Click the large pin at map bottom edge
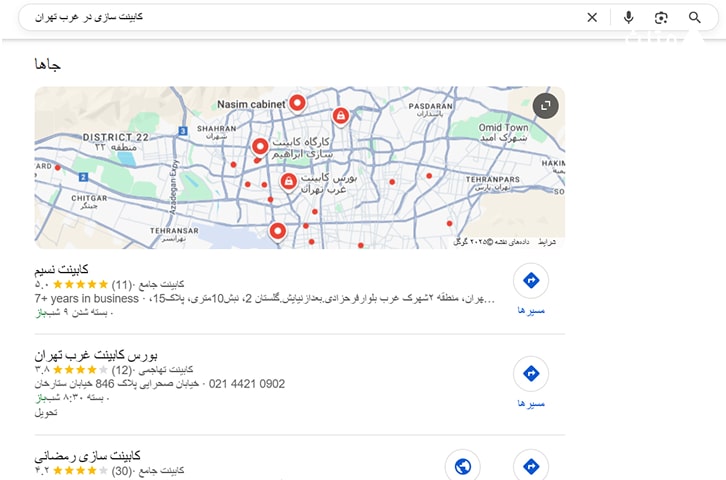 (x=277, y=231)
